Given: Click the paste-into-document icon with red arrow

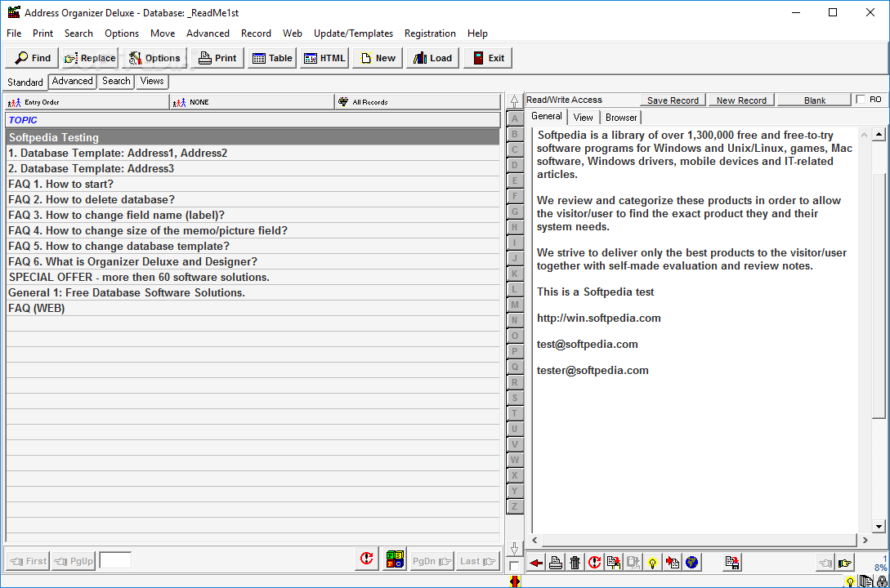Looking at the screenshot, I should [x=672, y=563].
